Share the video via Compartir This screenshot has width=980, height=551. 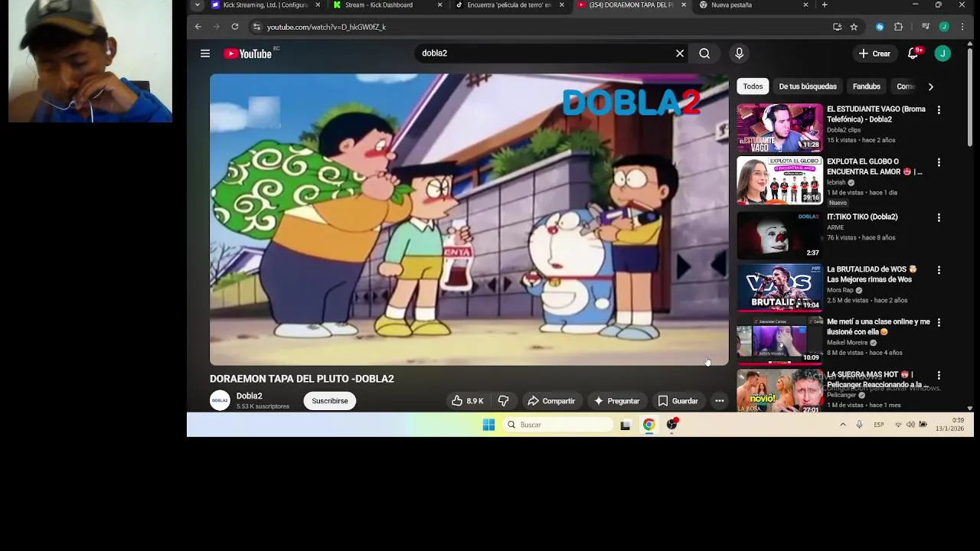point(552,401)
